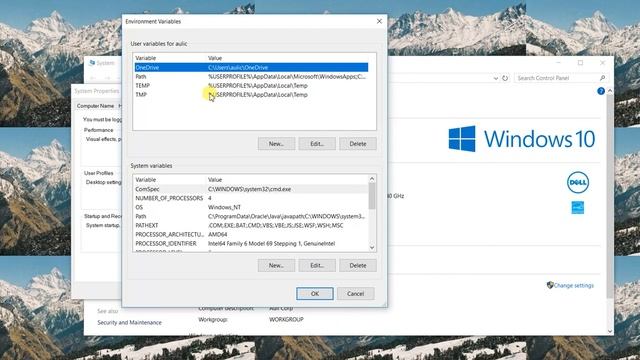Maximize the System window
This screenshot has width=640, height=360.
point(580,62)
